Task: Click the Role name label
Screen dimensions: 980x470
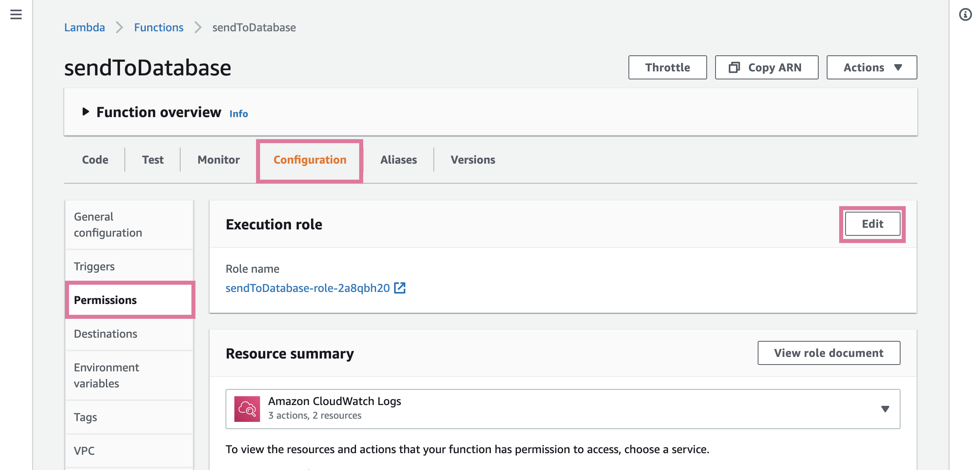Action: point(252,269)
